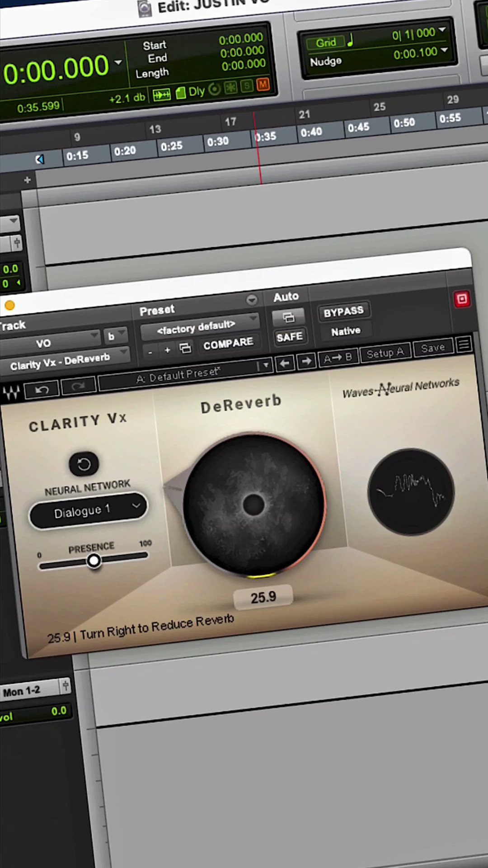Open the round Preset menu arrow
The height and width of the screenshot is (868, 488).
coord(252,299)
